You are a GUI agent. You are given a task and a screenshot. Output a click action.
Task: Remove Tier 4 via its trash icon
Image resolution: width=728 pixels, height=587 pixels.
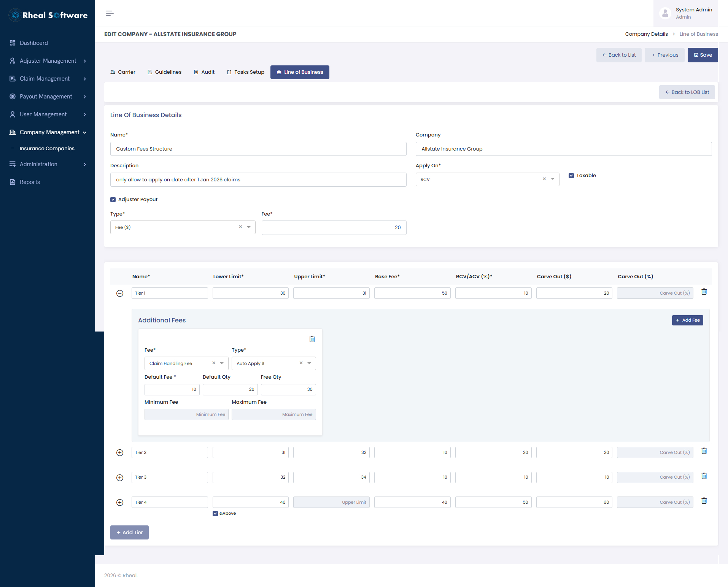click(704, 501)
